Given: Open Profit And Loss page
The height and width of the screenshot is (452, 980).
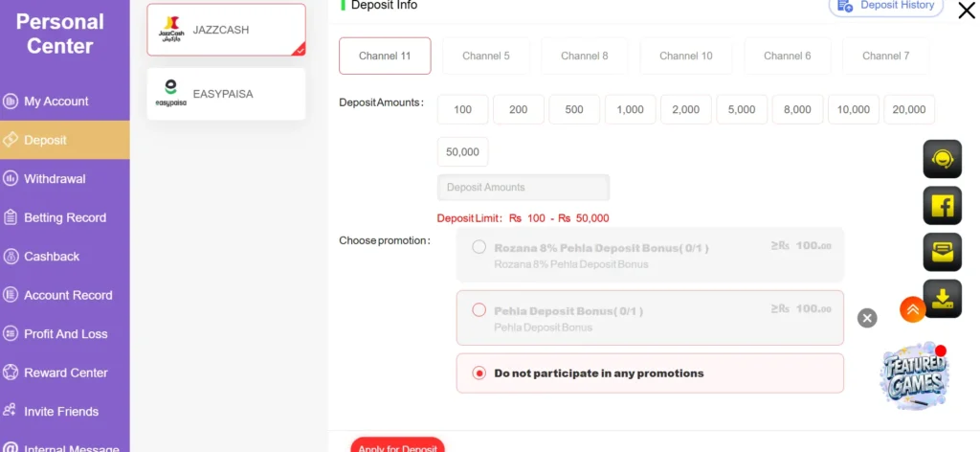Looking at the screenshot, I should 65,334.
